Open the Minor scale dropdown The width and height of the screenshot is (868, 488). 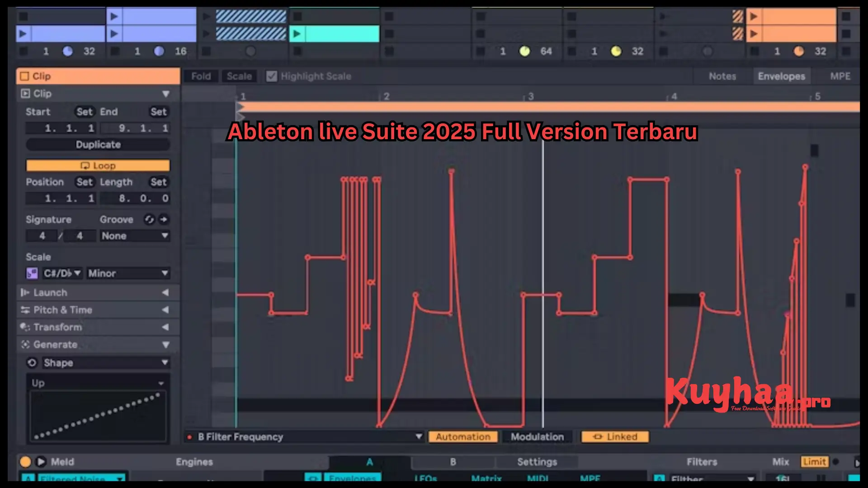pos(128,273)
